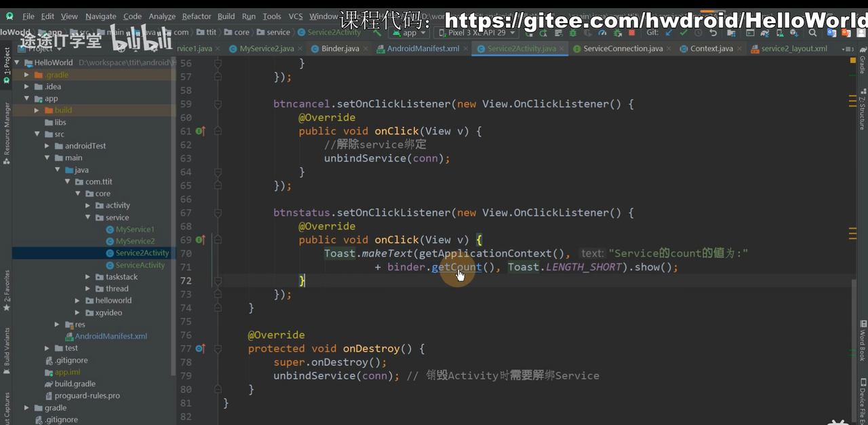Select app.iml in the project tree
Image resolution: width=868 pixels, height=425 pixels.
(67, 372)
